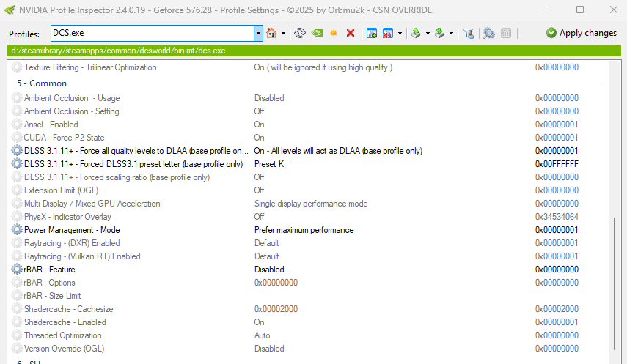Viewport: 627px width, 364px height.
Task: Click the remove application from profile icon
Action: pyautogui.click(x=388, y=33)
